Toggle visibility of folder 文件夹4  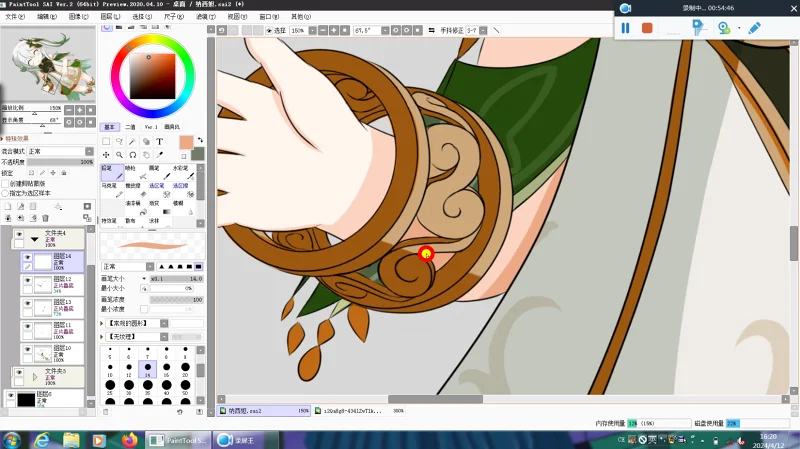pos(19,234)
